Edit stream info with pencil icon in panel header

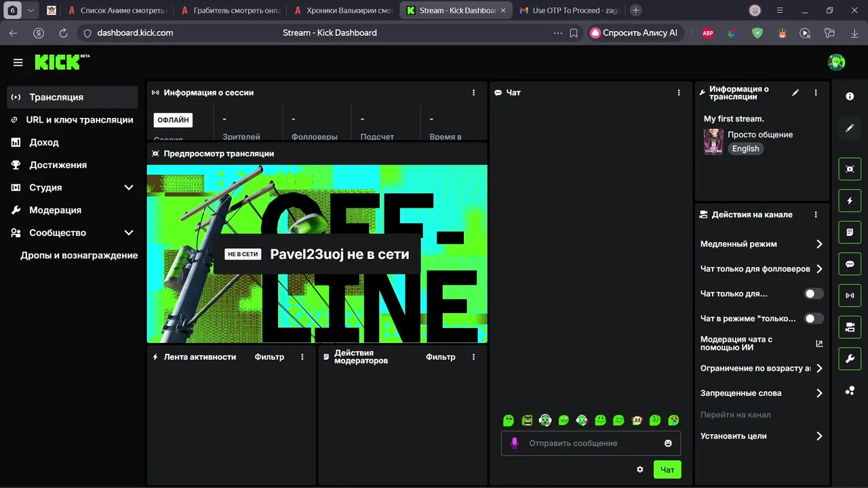pyautogui.click(x=795, y=93)
